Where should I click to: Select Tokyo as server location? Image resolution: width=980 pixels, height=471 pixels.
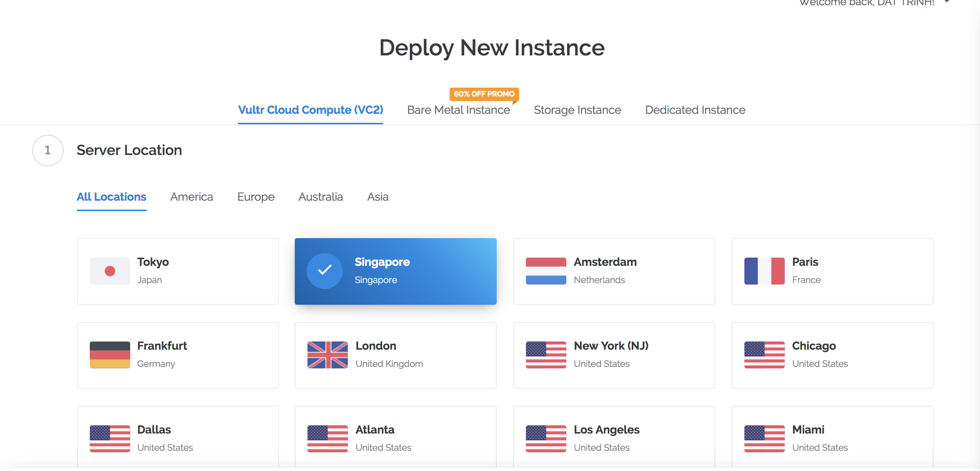tap(178, 271)
